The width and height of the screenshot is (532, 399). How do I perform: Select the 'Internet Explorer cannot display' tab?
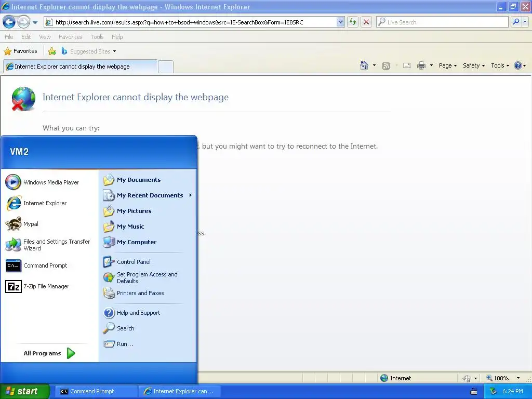81,66
